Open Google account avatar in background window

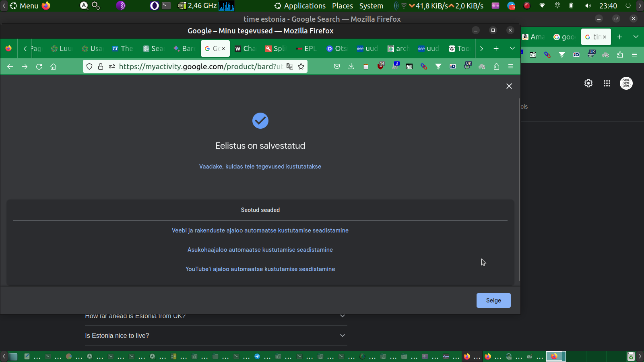(626, 83)
